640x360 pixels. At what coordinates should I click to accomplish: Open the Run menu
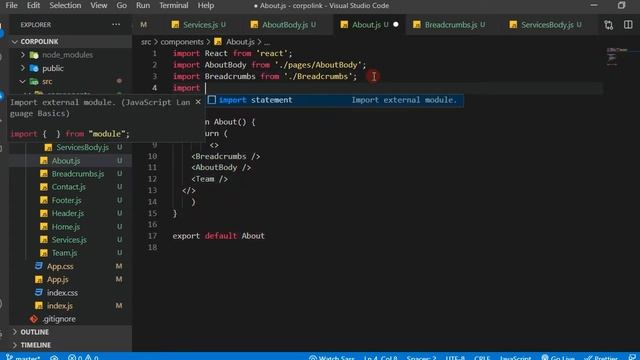(143, 5)
